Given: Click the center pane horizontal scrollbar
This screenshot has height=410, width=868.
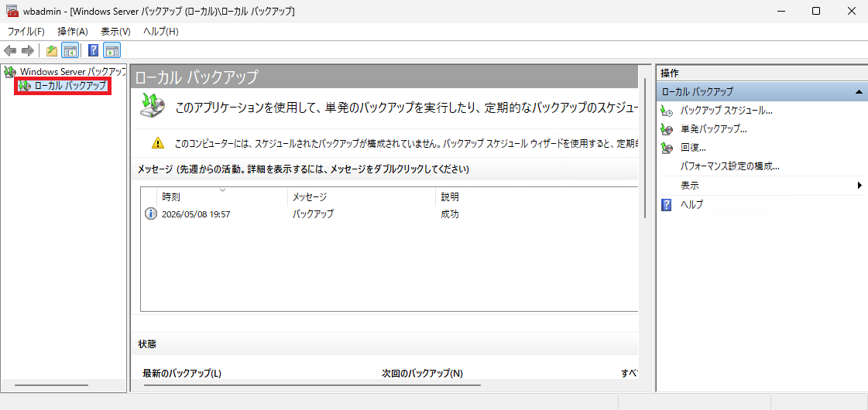Looking at the screenshot, I should pos(312,384).
